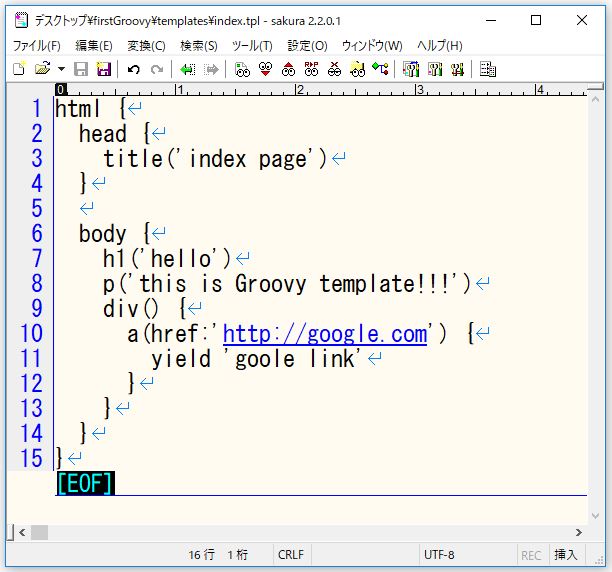Viewport: 612px width, 572px height.
Task: Click 'hello' text in h1 line
Action: tap(181, 259)
